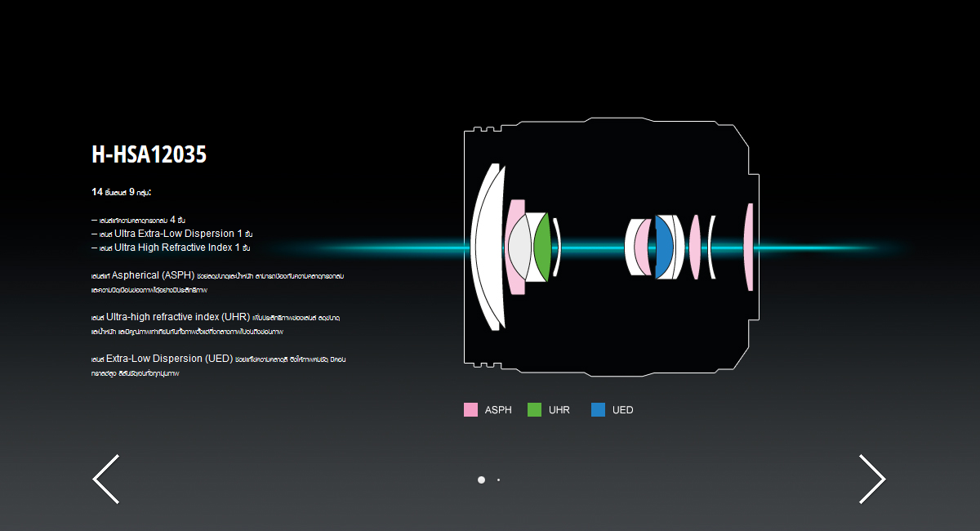Click the Ultra Extra-Low Dispersion bullet line
The image size is (980, 531).
coord(171,234)
